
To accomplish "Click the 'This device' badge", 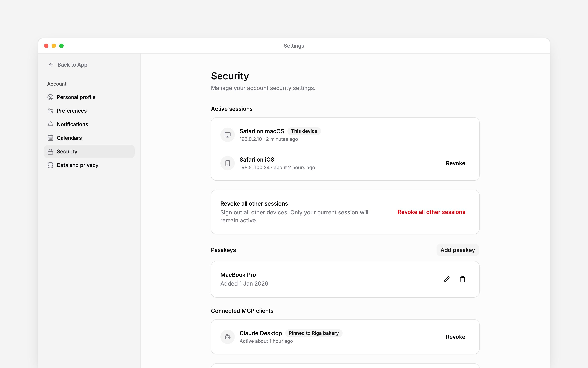I will pos(304,131).
